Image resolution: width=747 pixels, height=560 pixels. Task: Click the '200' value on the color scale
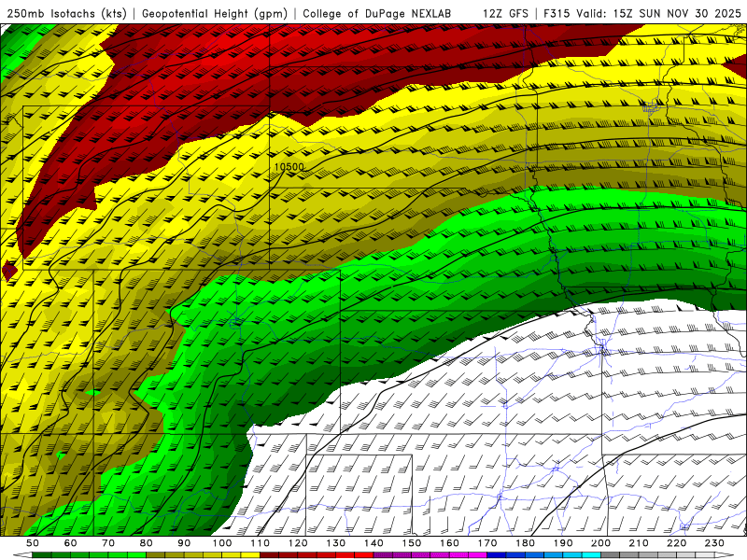[x=601, y=543]
